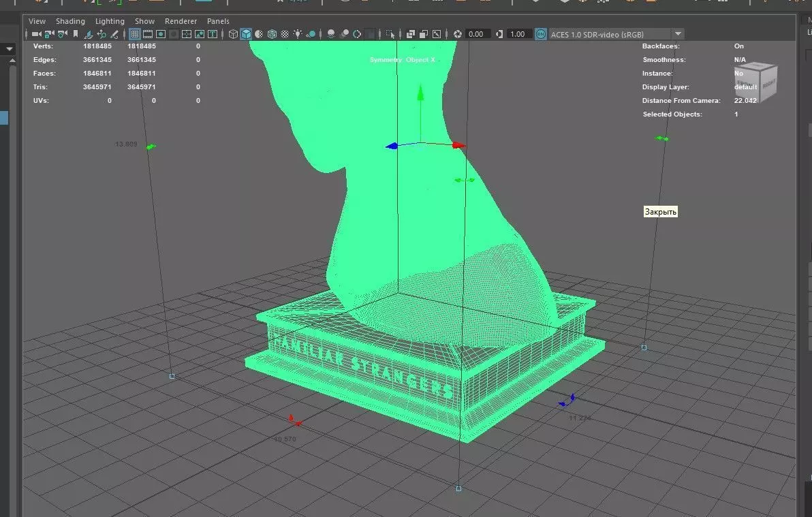The width and height of the screenshot is (812, 517).
Task: Click the "Backfaces:" label
Action: pos(661,46)
